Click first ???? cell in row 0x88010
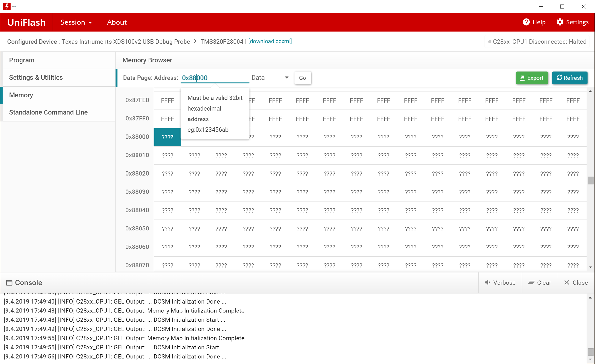Screen dimensions: 595x364 click(167, 156)
